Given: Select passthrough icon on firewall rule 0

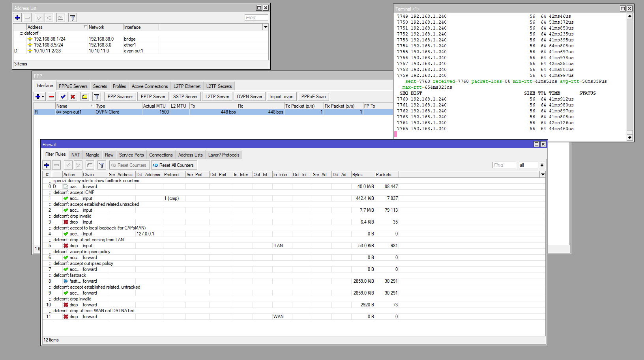Looking at the screenshot, I should [x=66, y=187].
